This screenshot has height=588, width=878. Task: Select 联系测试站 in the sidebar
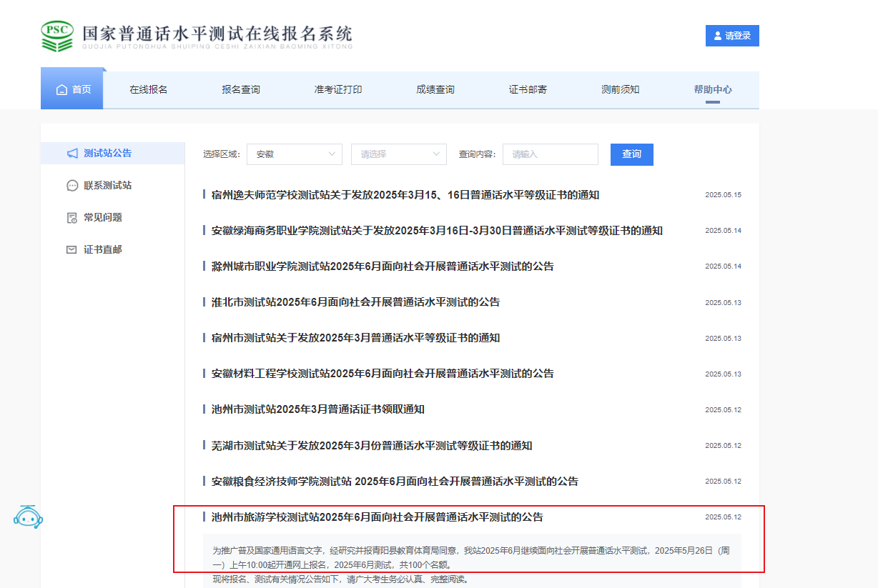[108, 186]
